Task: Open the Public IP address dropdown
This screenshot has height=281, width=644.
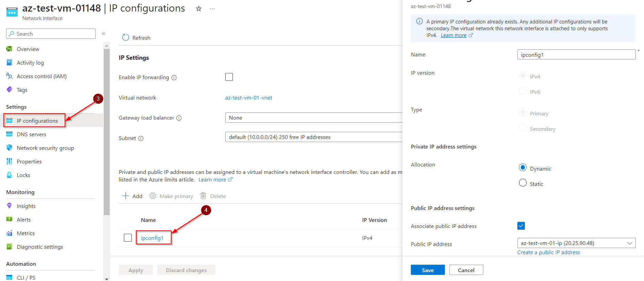Action: (x=576, y=243)
